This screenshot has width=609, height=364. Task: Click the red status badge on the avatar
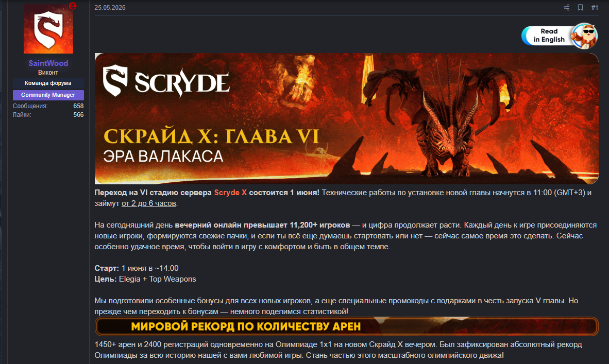point(73,6)
